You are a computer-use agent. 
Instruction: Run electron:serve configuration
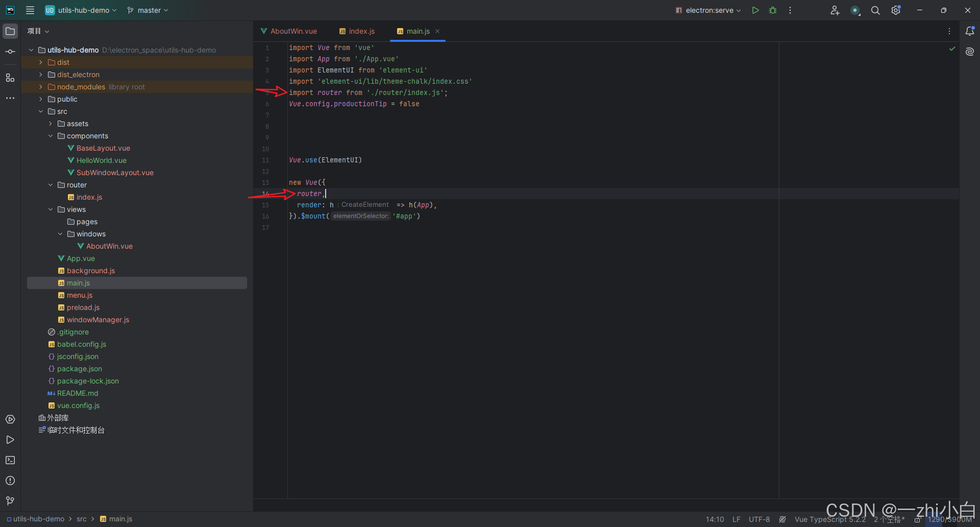(x=755, y=10)
